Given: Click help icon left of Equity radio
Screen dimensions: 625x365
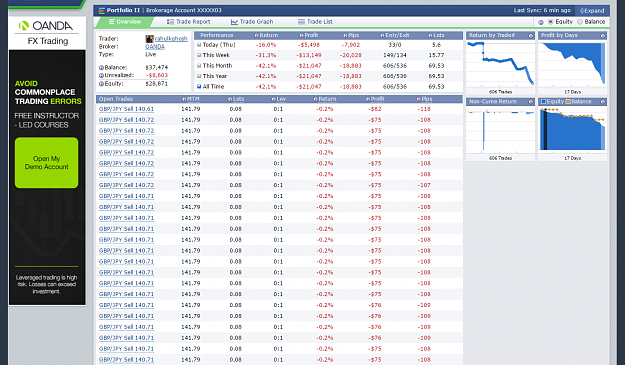Looking at the screenshot, I should (x=541, y=22).
